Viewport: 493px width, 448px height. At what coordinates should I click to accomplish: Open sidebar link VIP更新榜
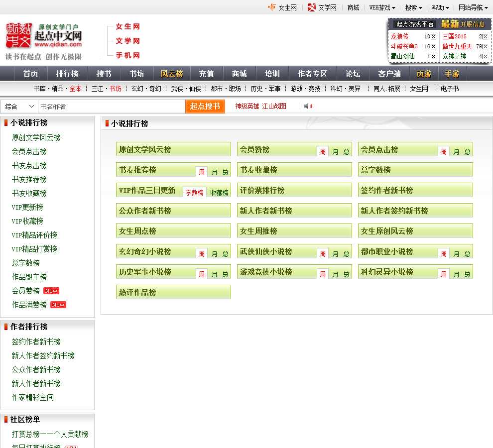click(x=27, y=207)
